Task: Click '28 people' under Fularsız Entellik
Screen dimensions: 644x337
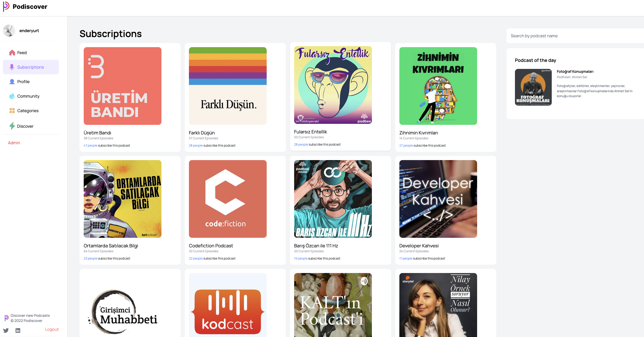Action: [x=301, y=145]
